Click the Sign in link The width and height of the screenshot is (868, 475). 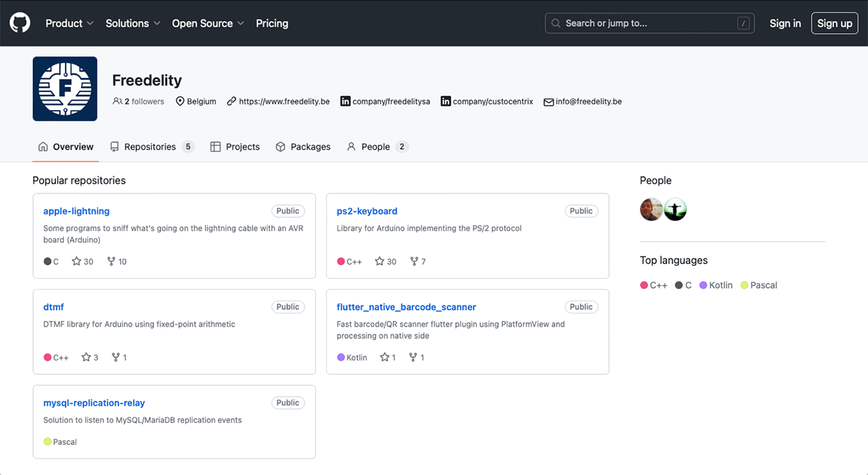[x=785, y=23]
